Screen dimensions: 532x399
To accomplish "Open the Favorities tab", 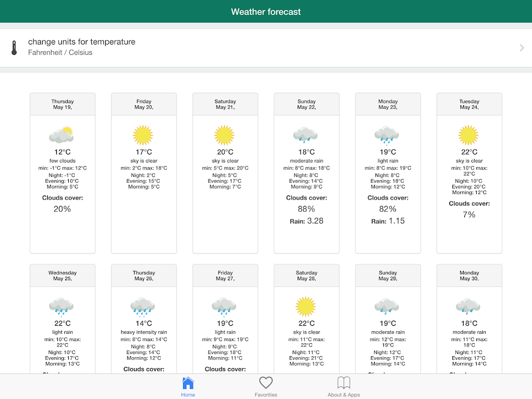I will [266, 387].
